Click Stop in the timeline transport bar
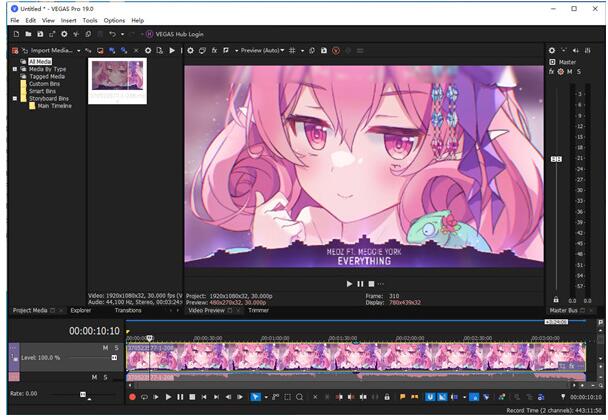608x420 pixels. click(x=192, y=397)
